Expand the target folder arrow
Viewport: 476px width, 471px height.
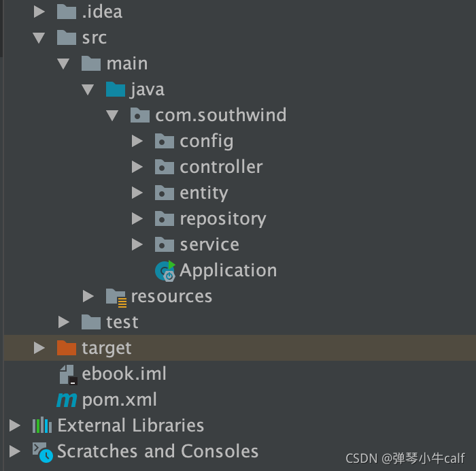[x=39, y=348]
